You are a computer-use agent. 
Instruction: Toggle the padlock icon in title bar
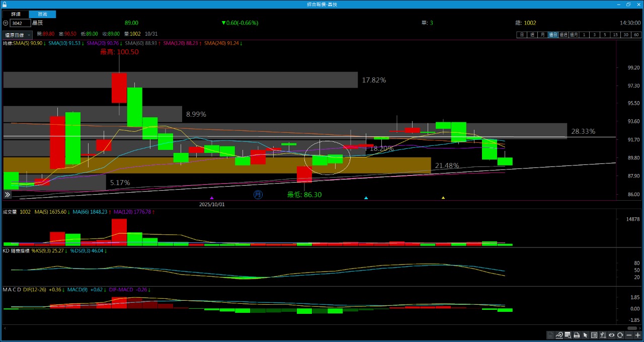(5, 4)
